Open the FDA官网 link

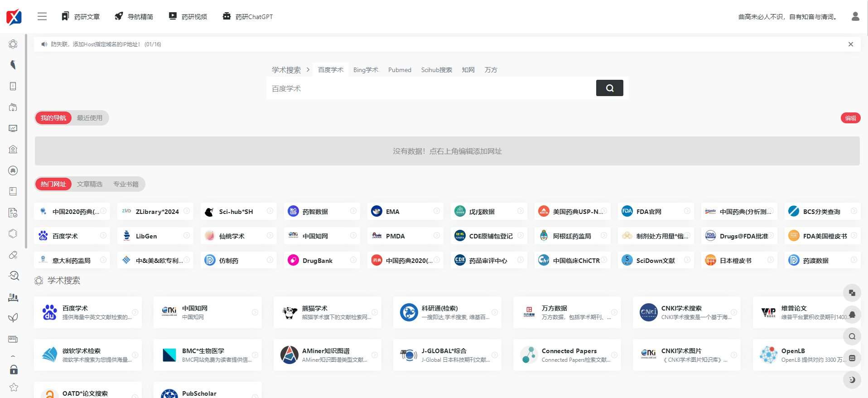[656, 211]
